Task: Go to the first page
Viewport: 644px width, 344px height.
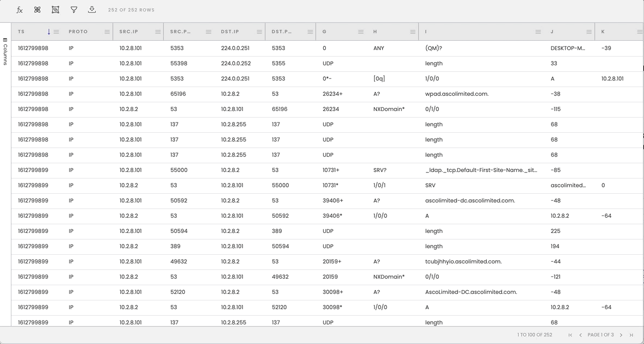Action: point(570,335)
